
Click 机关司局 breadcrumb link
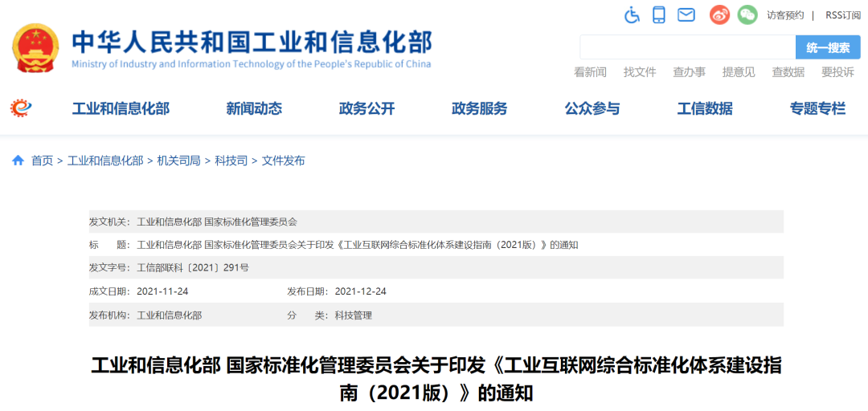click(x=178, y=161)
